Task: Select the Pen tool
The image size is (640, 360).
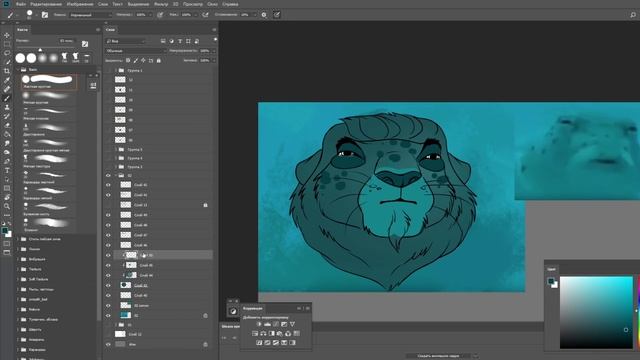Action: (7, 161)
